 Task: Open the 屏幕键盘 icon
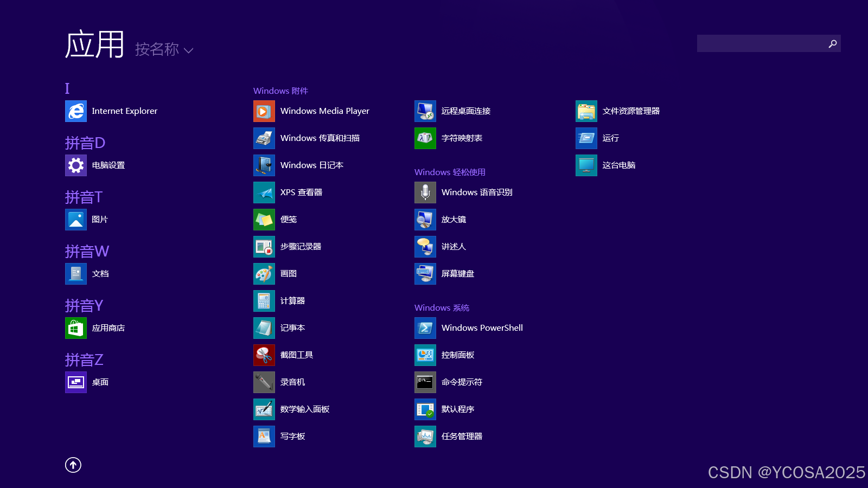(425, 274)
